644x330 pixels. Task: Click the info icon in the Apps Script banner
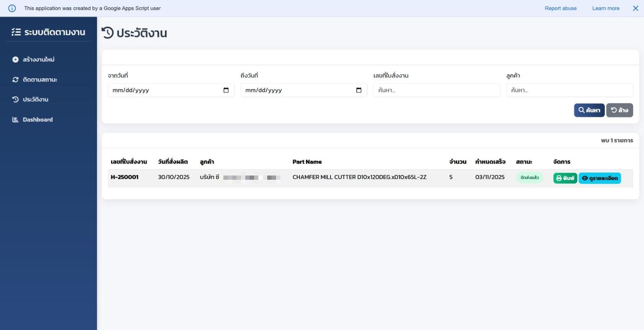click(x=12, y=8)
